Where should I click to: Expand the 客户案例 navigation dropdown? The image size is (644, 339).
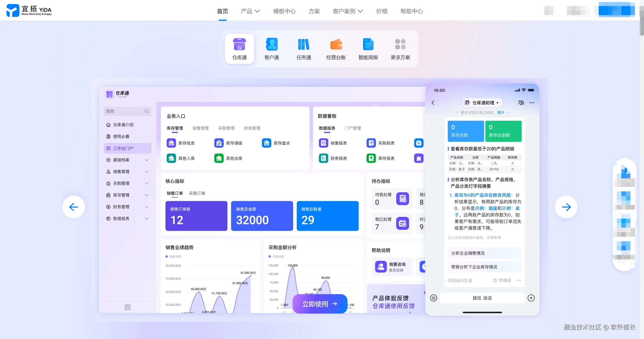348,11
